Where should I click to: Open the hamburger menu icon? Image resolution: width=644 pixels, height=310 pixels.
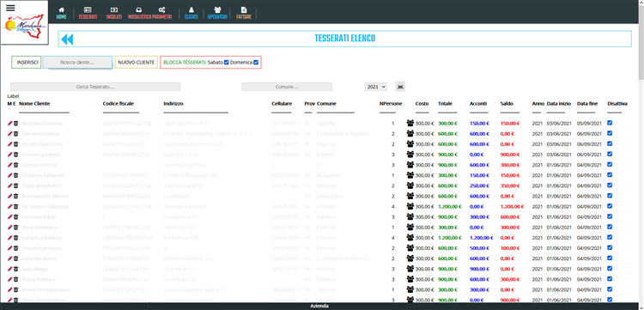pyautogui.click(x=10, y=8)
